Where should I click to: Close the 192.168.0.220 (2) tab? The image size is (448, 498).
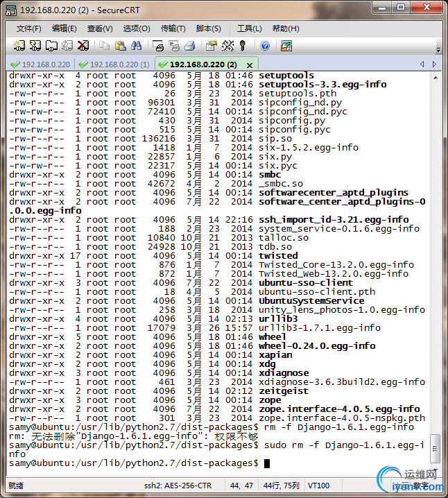coord(250,65)
